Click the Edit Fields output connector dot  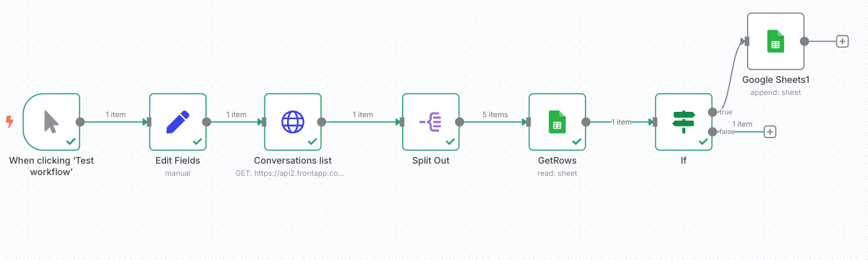point(206,122)
